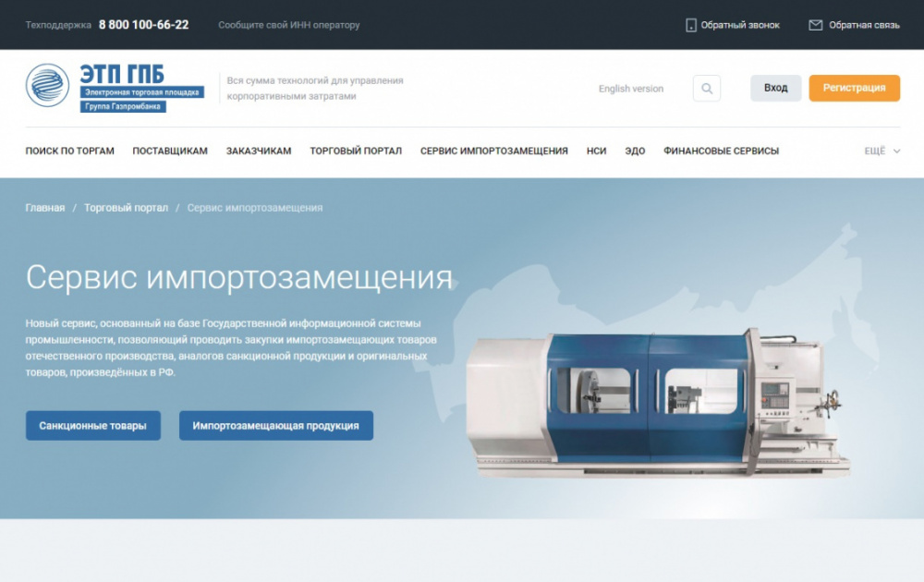The image size is (924, 582).
Task: Open ФИНАНСОВЫЕ СЕРВИСЫ menu
Action: pos(721,151)
